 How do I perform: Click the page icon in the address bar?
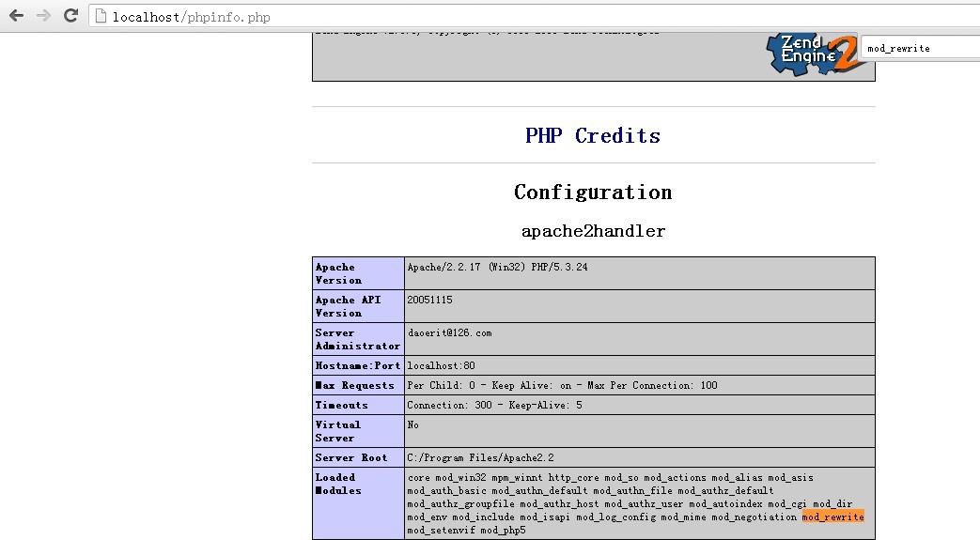(x=101, y=16)
